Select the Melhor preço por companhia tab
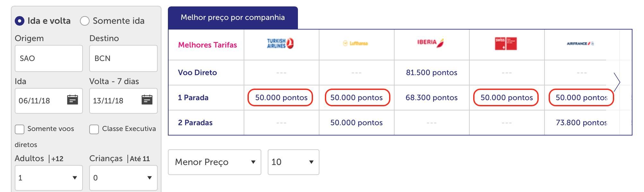644x192 pixels. (x=233, y=18)
